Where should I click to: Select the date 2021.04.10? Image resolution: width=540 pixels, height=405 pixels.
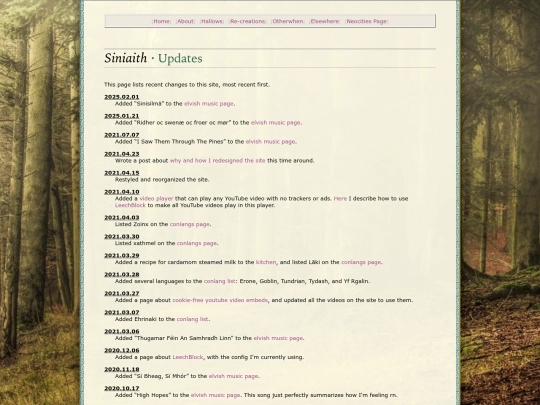point(122,191)
